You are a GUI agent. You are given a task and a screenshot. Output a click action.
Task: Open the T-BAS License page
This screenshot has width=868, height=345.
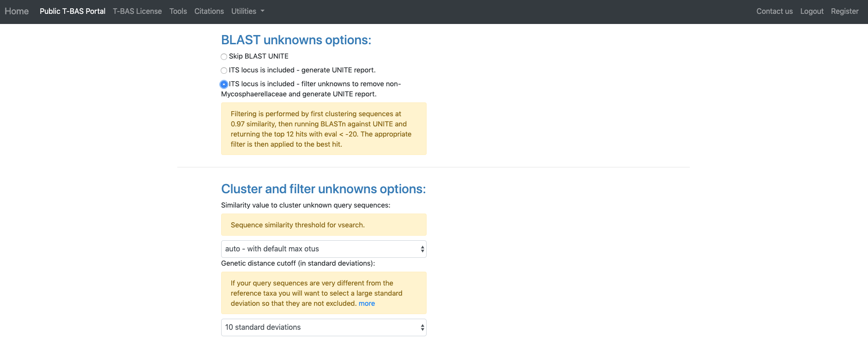pos(137,11)
